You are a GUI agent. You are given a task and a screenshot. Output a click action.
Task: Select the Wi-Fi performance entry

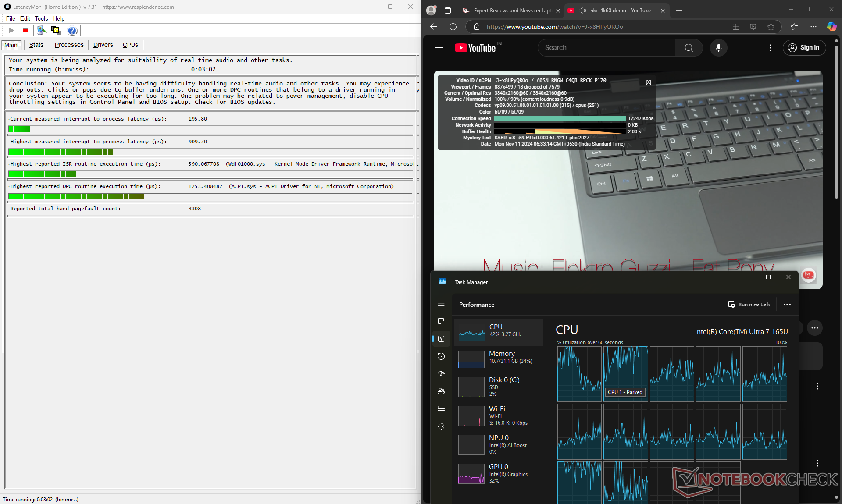(x=499, y=415)
